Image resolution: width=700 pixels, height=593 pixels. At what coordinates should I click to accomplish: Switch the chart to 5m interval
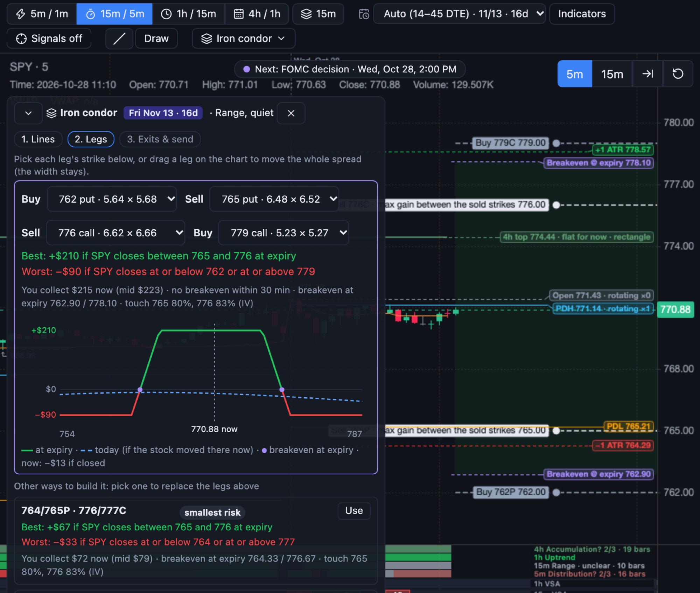tap(575, 74)
